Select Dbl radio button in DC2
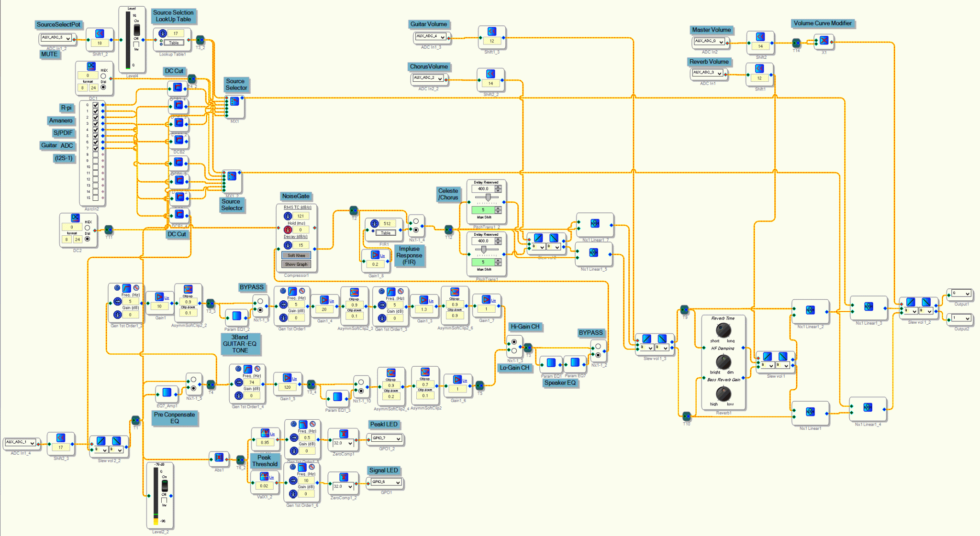The height and width of the screenshot is (536, 980). pos(88,239)
